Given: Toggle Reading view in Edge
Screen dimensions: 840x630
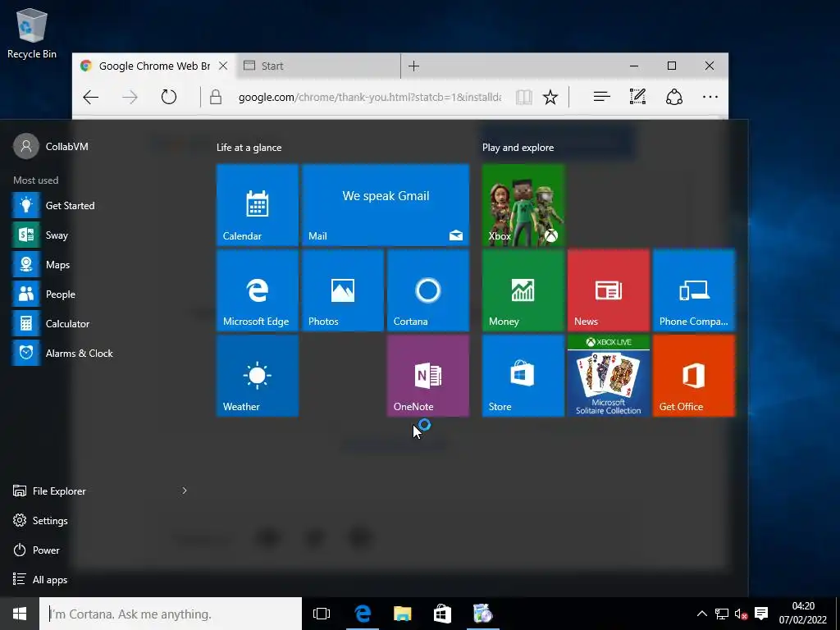Looking at the screenshot, I should point(523,97).
